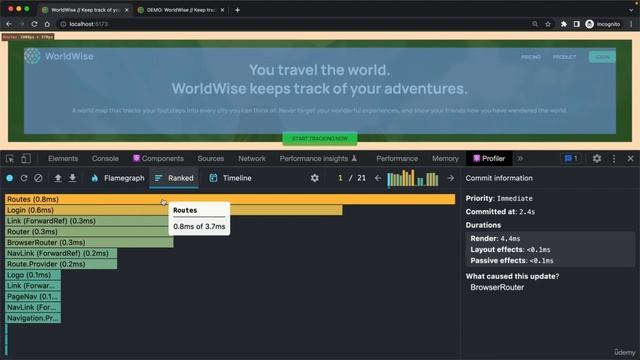The image size is (640, 360).
Task: Select the Logo (0.1ms) bar
Action: [x=33, y=275]
